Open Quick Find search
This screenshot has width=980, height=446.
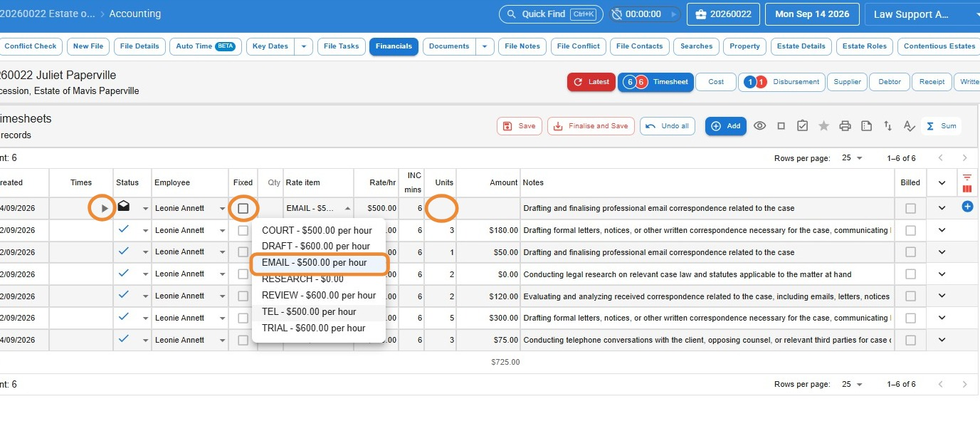click(551, 14)
